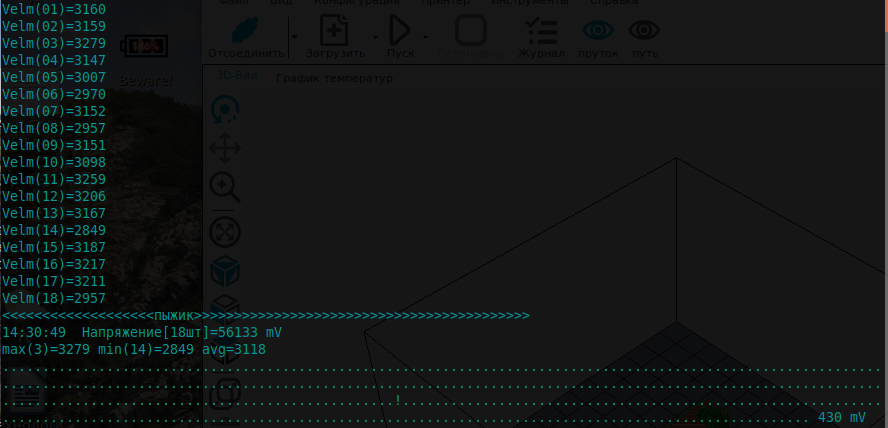888x428 pixels.
Task: Click line Velm(15)=3187
Action: click(x=54, y=247)
